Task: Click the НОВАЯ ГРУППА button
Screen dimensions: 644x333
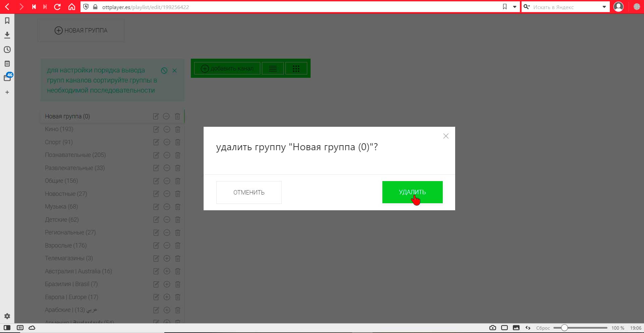Action: (x=81, y=30)
